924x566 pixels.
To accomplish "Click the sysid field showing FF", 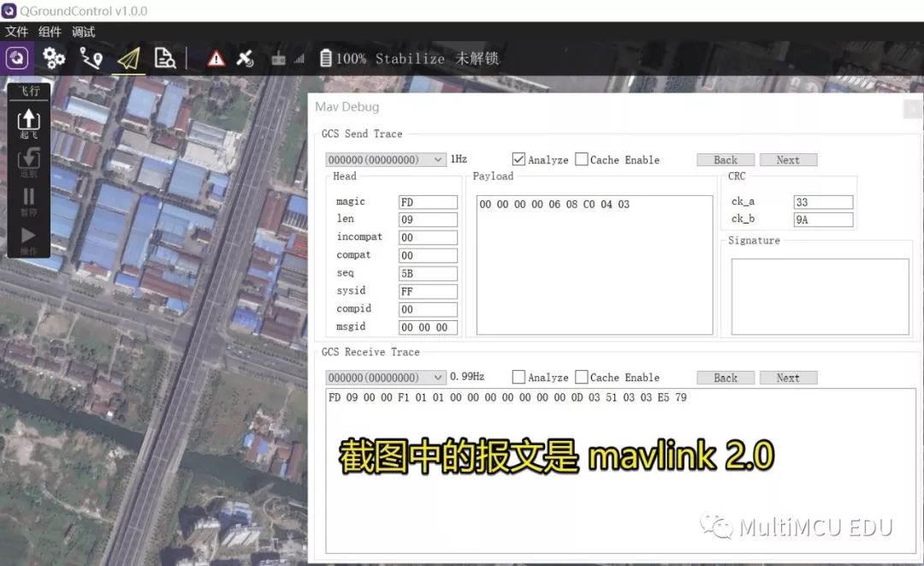I will tap(428, 291).
